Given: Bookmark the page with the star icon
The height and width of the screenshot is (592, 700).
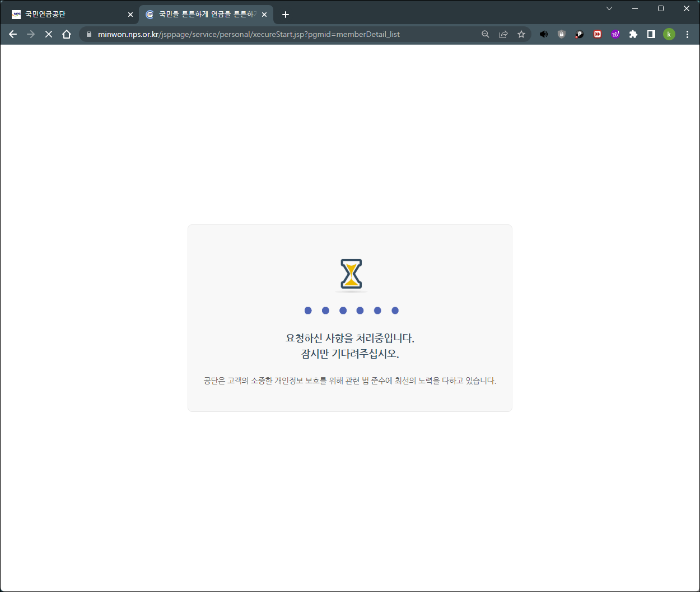Looking at the screenshot, I should point(521,34).
